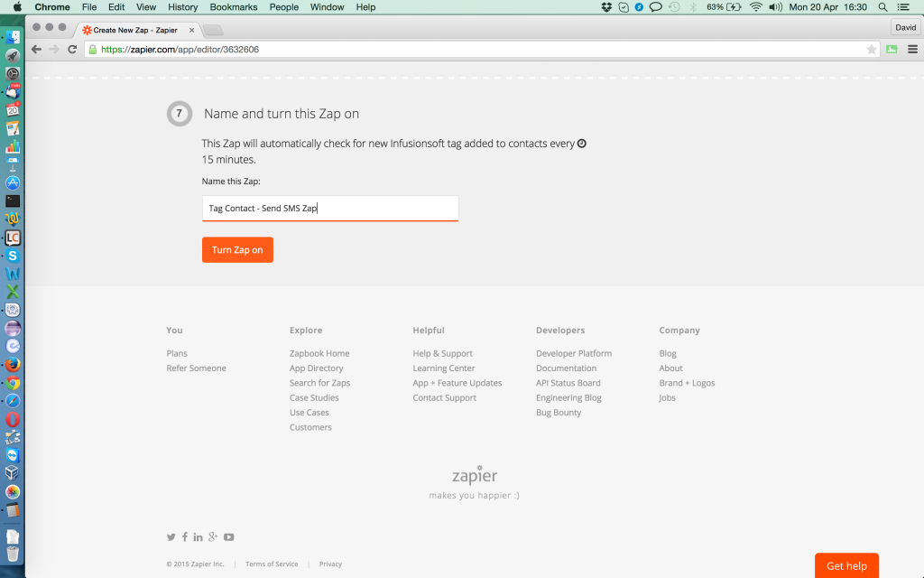Open a new tab next to the Zapier tab
The height and width of the screenshot is (578, 924).
point(213,30)
